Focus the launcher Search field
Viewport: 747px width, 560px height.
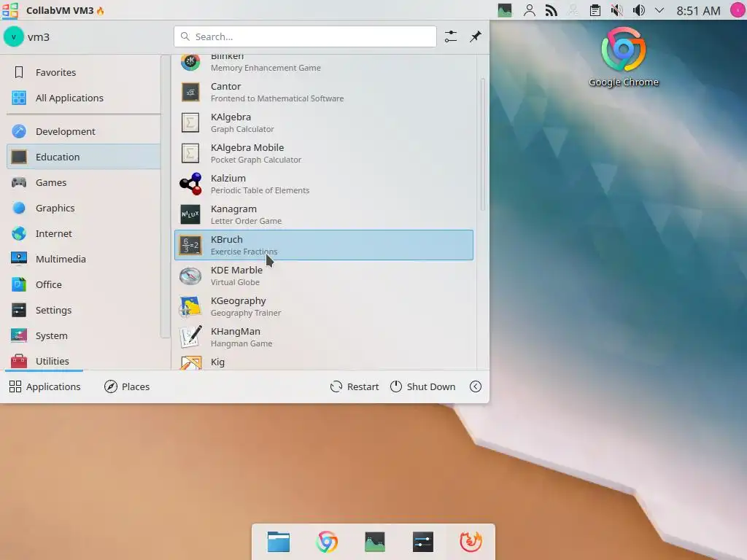(x=305, y=36)
